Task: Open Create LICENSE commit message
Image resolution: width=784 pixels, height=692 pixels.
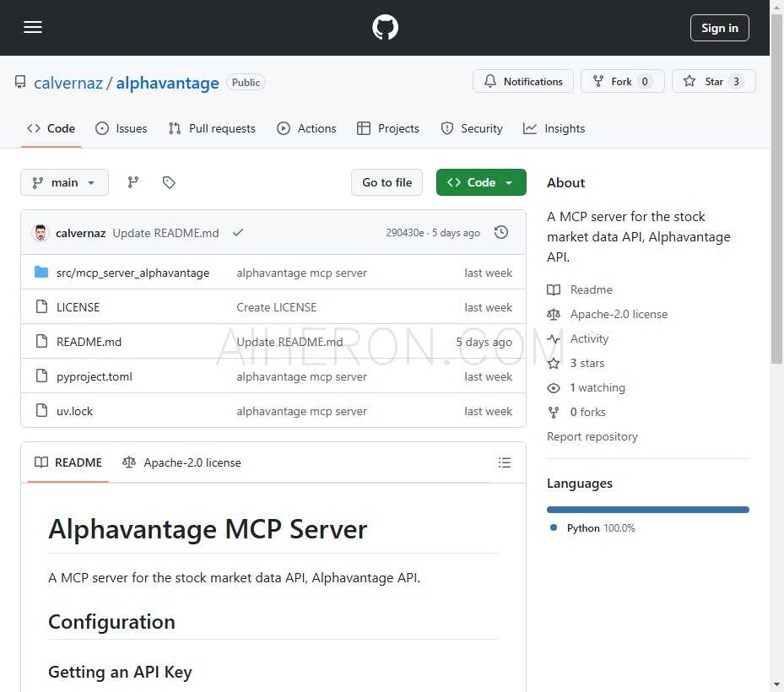Action: tap(277, 307)
